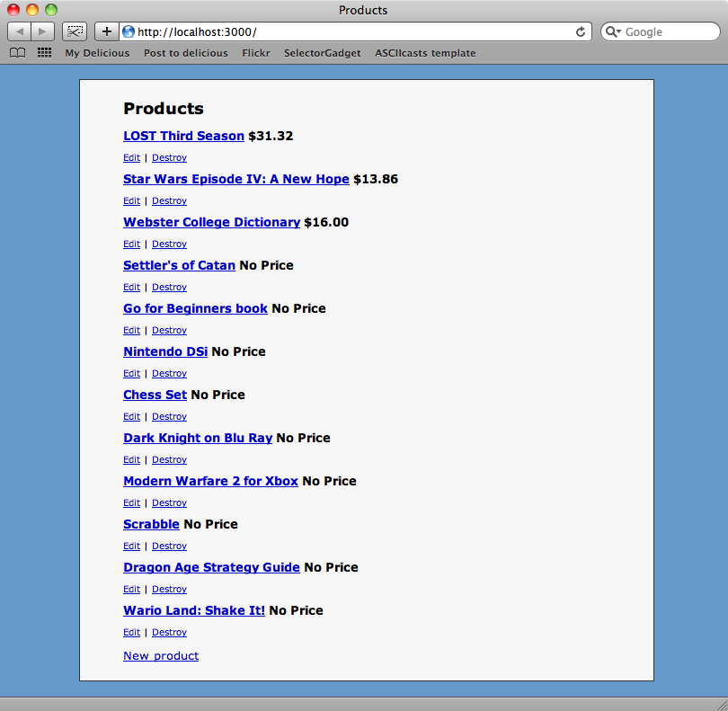Open ASCIIcasts template bookmark
Viewport: 728px width, 711px height.
[425, 53]
